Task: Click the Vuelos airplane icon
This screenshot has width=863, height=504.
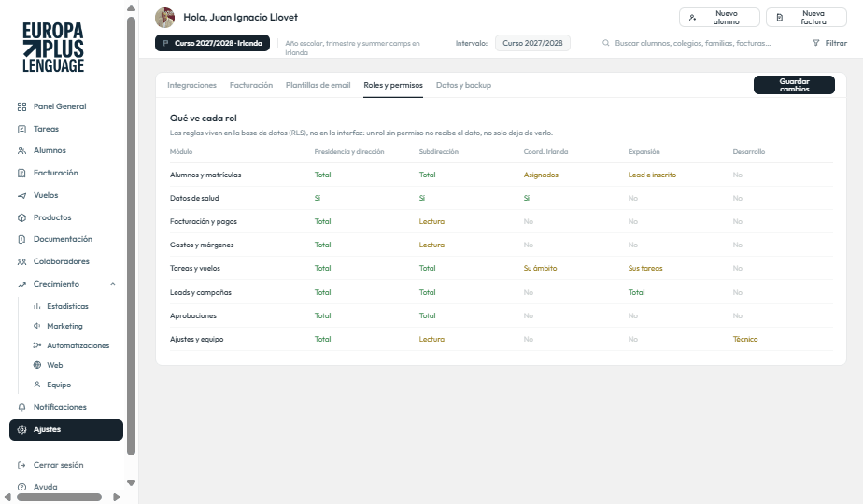Action: pyautogui.click(x=22, y=195)
